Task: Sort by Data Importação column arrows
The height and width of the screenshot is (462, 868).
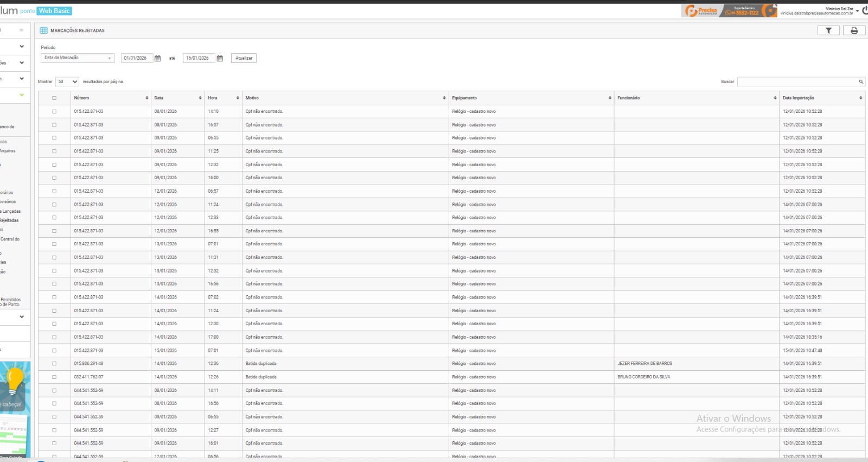Action: 860,98
